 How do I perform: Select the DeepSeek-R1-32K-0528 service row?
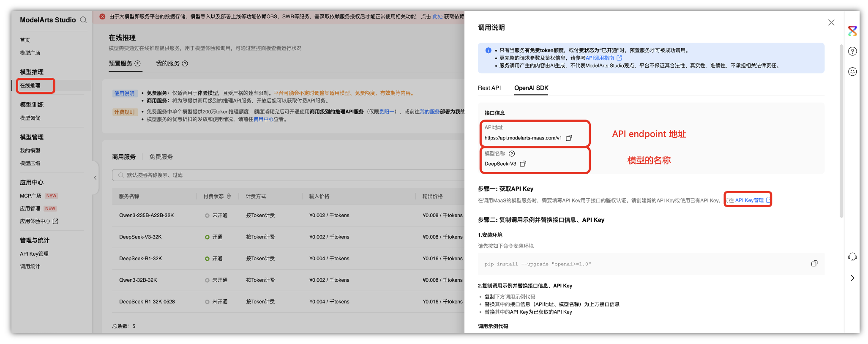click(288, 302)
